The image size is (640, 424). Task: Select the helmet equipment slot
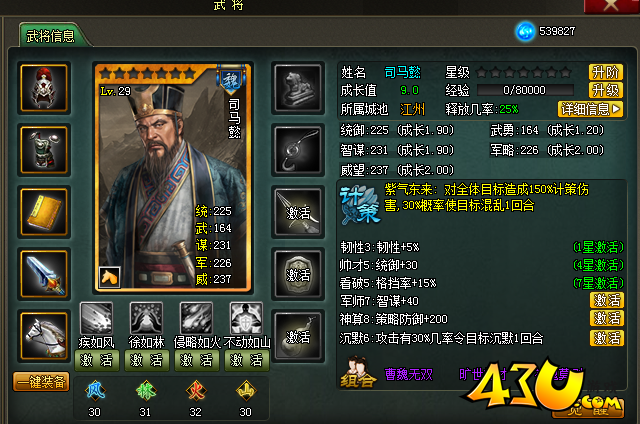(x=44, y=88)
